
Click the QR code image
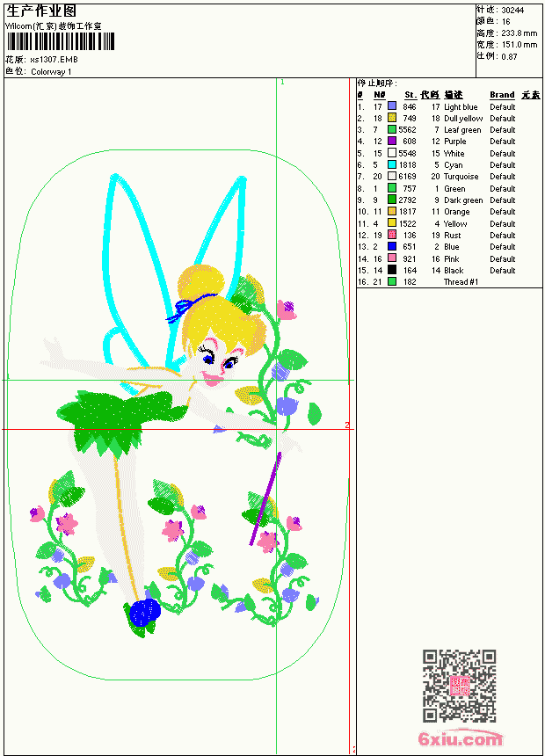click(x=460, y=685)
